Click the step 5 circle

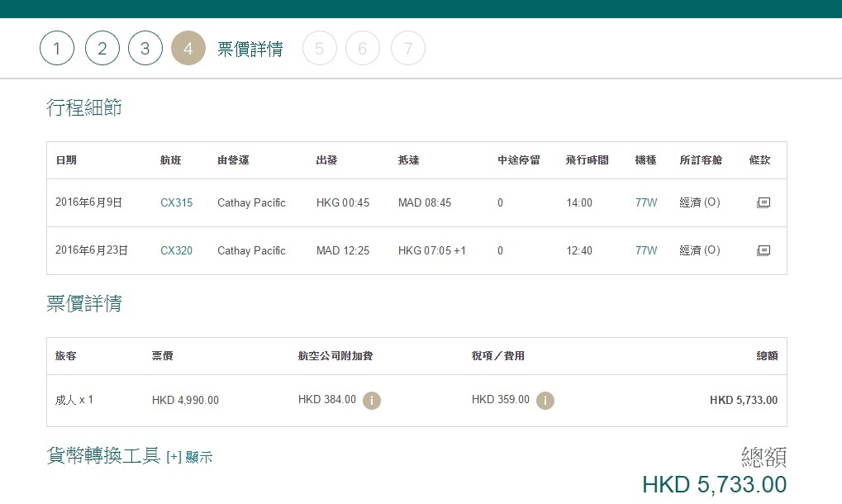coord(320,49)
